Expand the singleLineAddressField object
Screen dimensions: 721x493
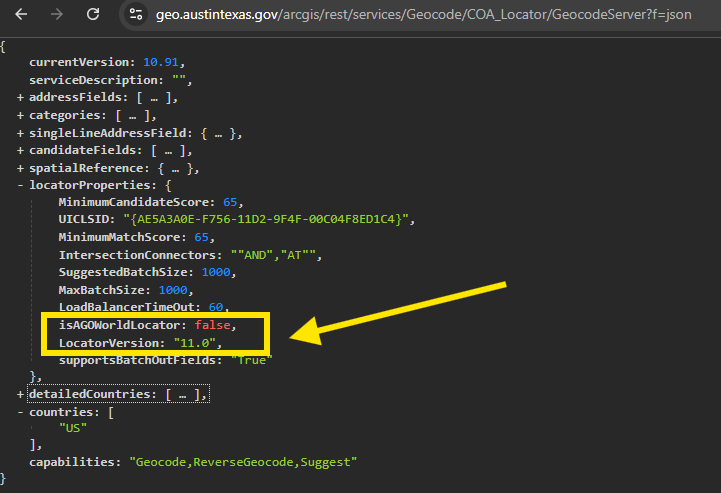20,133
